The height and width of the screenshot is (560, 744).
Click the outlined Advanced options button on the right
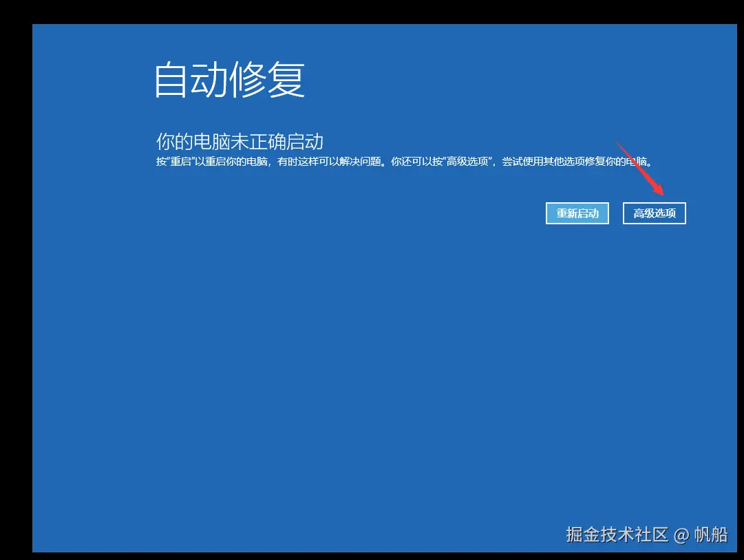[654, 213]
